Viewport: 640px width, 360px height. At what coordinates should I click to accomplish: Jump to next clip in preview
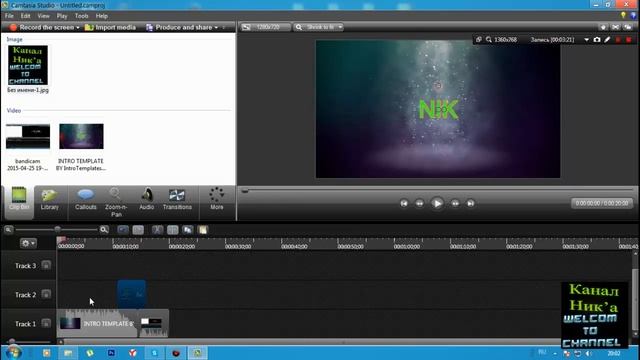pos(470,203)
